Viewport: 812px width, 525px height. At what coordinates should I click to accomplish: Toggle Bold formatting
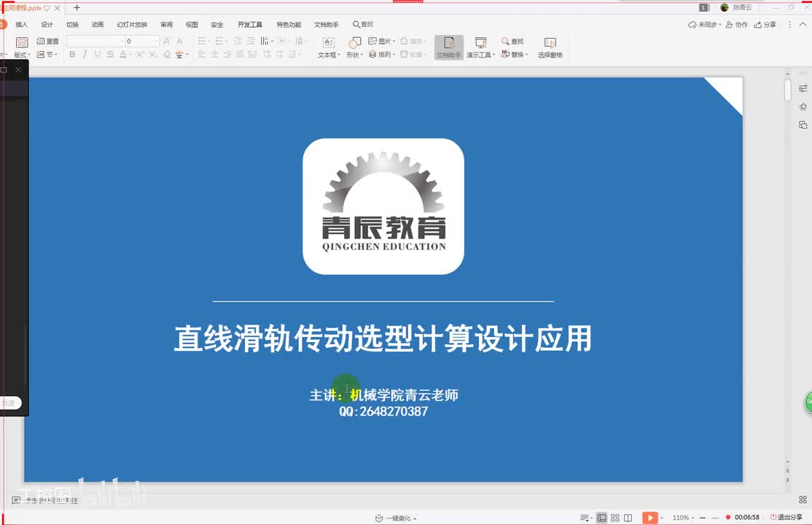click(72, 54)
